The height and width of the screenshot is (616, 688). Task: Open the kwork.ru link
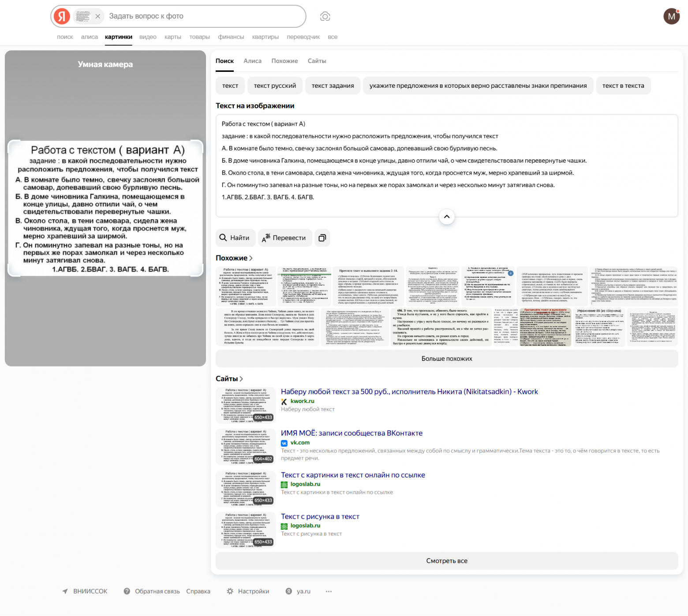(302, 401)
